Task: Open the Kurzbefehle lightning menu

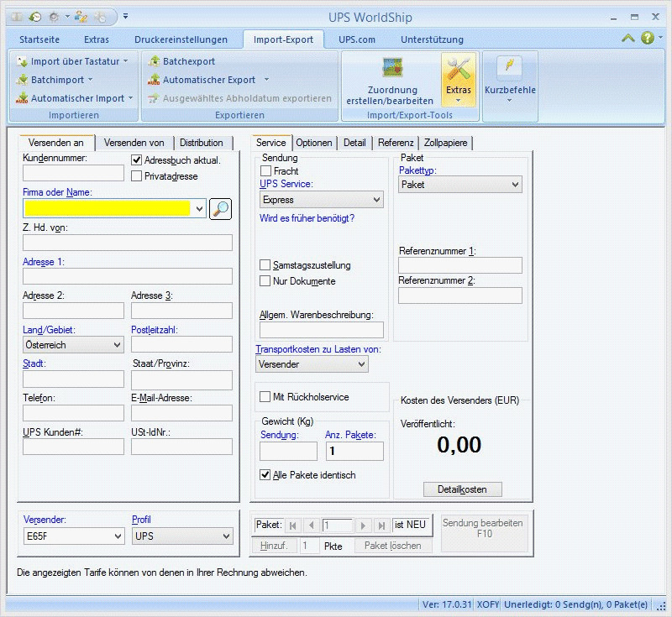Action: [510, 80]
